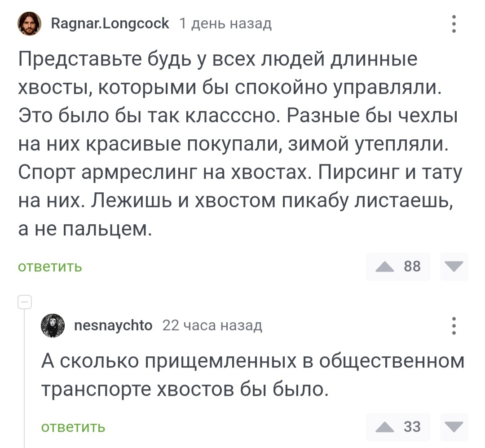Open Ragnar.Longcock's profile avatar
The image size is (485, 448).
29,24
